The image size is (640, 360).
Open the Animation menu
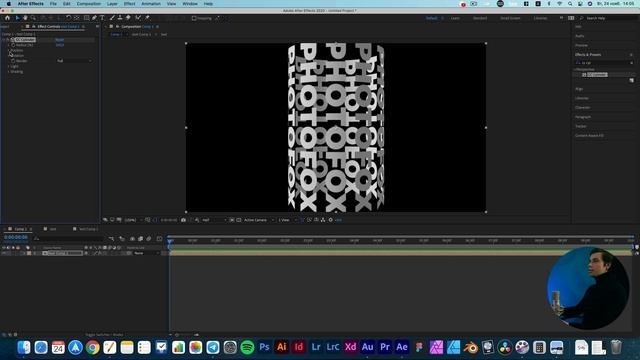151,4
